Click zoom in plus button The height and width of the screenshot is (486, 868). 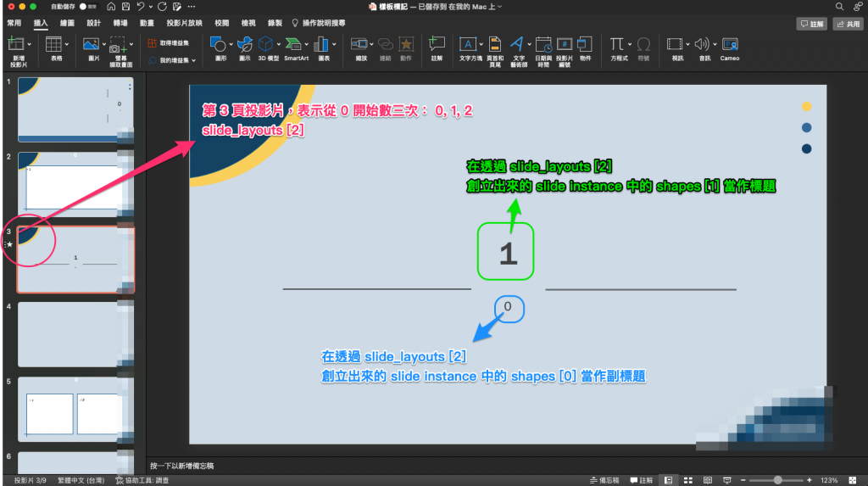[810, 480]
